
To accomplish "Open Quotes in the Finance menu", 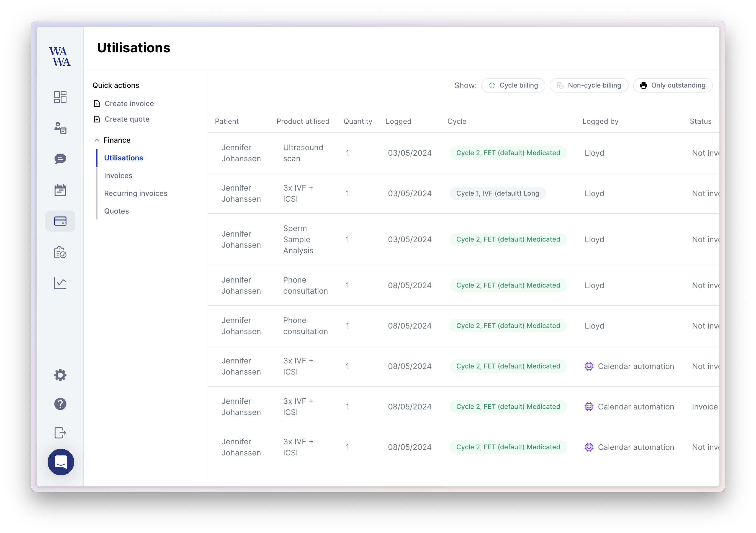I will [x=117, y=211].
